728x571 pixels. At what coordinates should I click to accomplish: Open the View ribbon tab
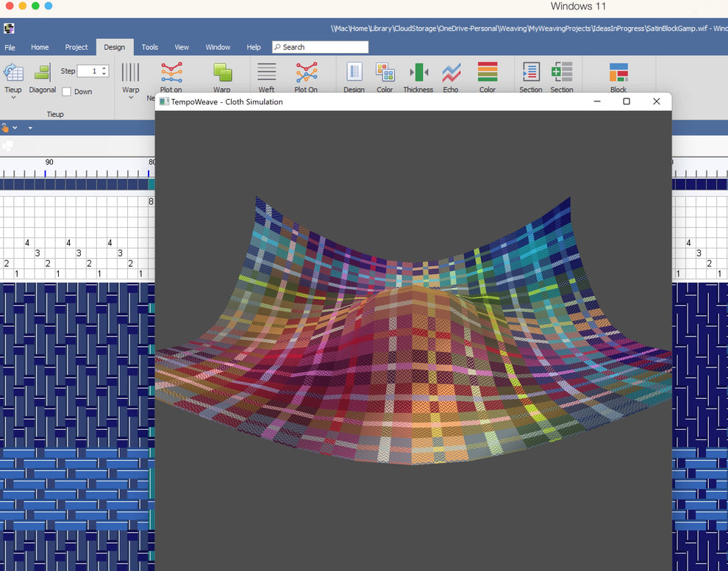click(x=182, y=46)
